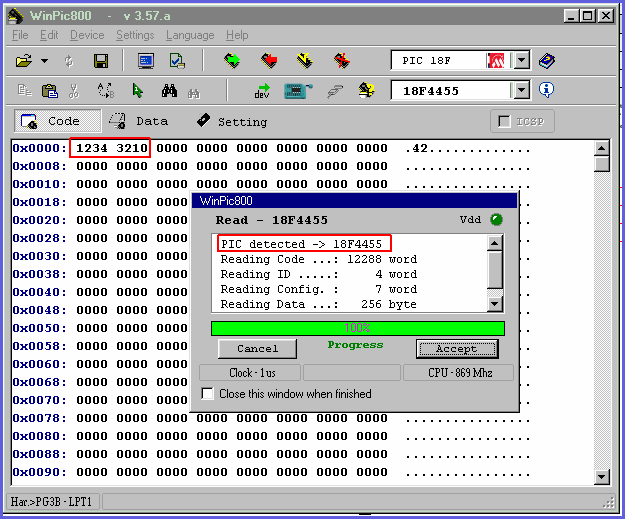Screen dimensions: 625x519
Task: Switch to the Data tab
Action: 139,121
